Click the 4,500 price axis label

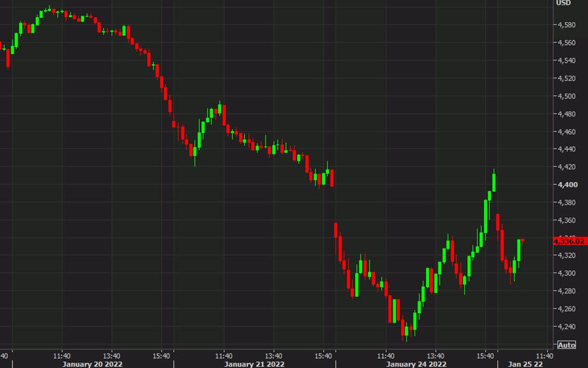pos(566,96)
